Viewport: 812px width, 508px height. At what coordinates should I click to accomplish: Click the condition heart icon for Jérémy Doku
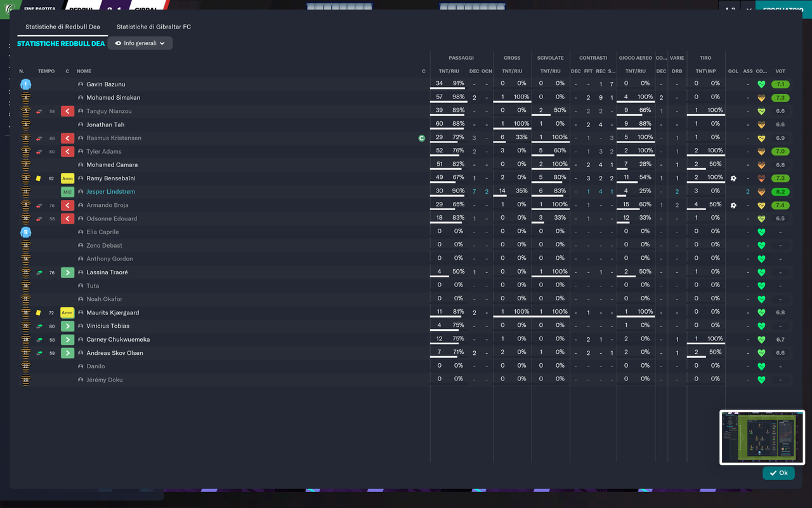[761, 380]
